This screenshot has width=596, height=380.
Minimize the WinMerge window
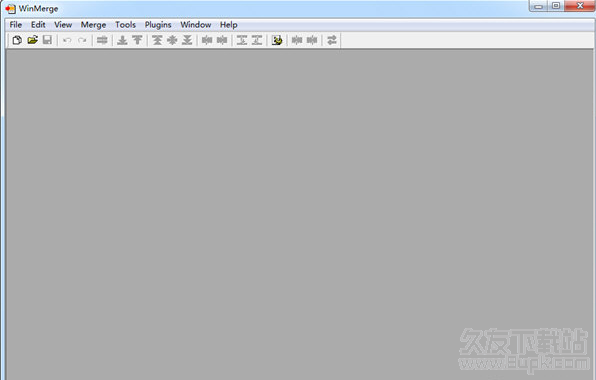point(538,6)
